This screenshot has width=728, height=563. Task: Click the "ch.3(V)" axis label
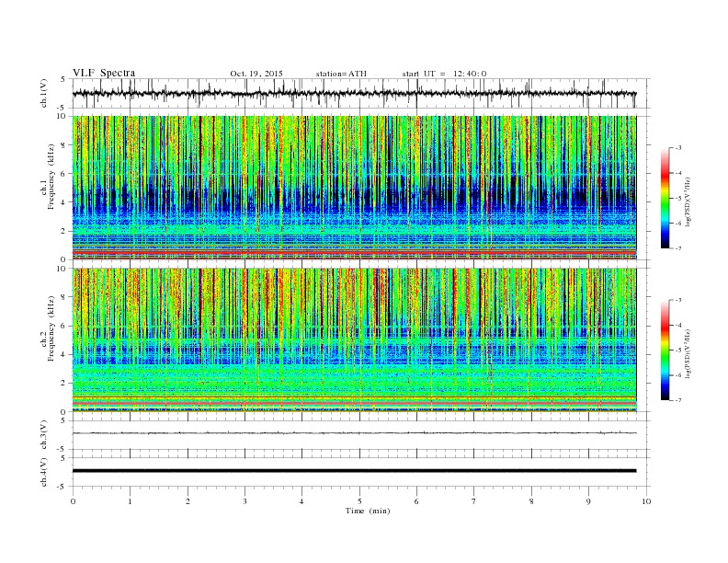coord(44,435)
